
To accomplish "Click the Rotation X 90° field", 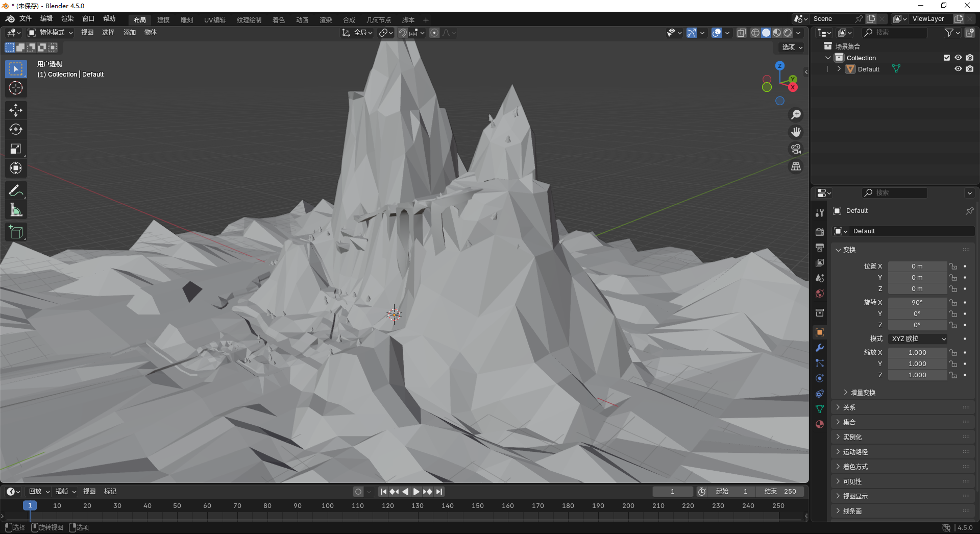I will pyautogui.click(x=917, y=303).
